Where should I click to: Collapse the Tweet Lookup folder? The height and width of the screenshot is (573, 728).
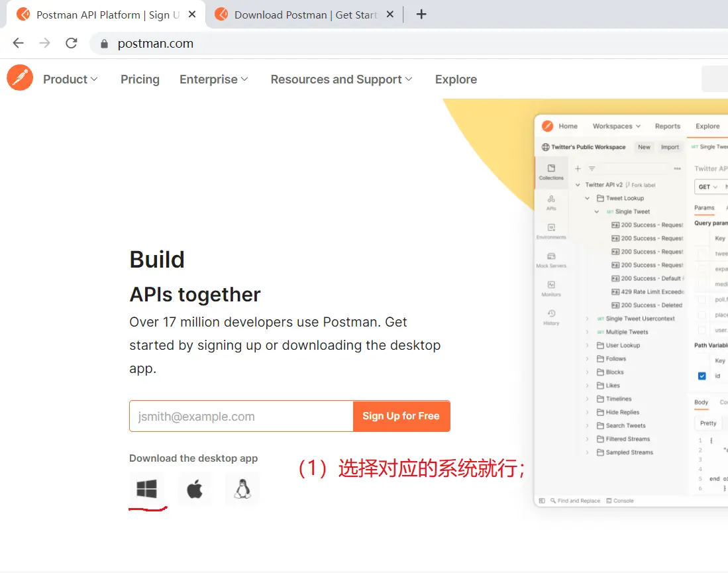click(587, 198)
